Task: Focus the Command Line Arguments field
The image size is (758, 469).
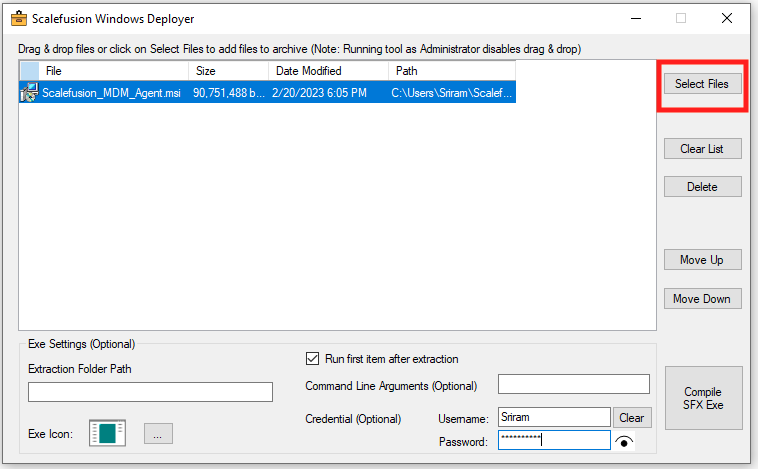Action: (574, 384)
